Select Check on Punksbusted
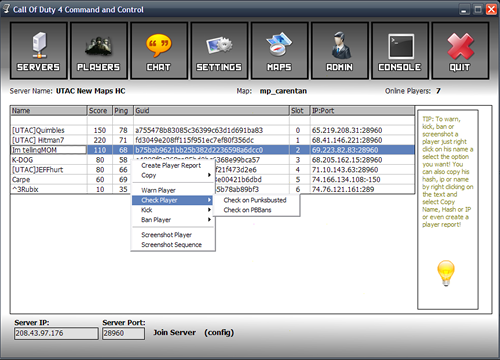 (x=255, y=200)
